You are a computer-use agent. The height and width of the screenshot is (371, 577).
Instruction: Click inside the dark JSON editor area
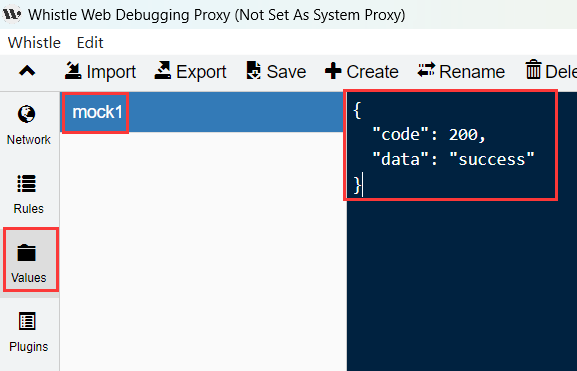coord(462,280)
